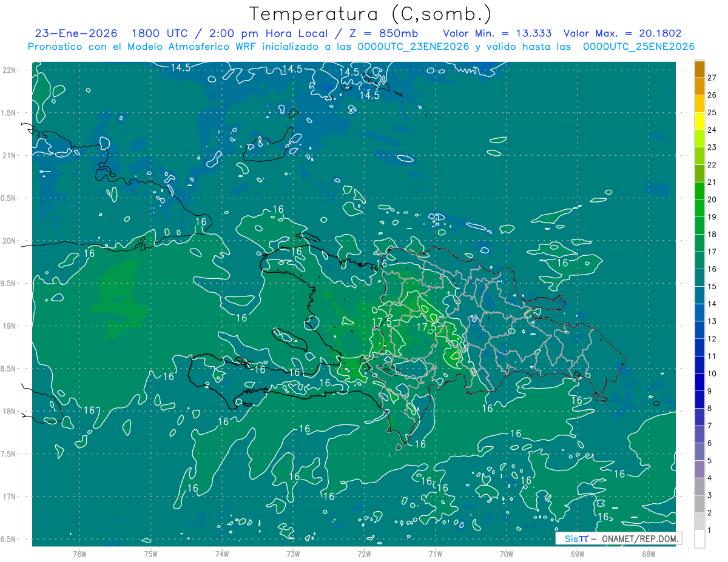
Task: Click the '72W' longitude axis label
Action: [364, 554]
